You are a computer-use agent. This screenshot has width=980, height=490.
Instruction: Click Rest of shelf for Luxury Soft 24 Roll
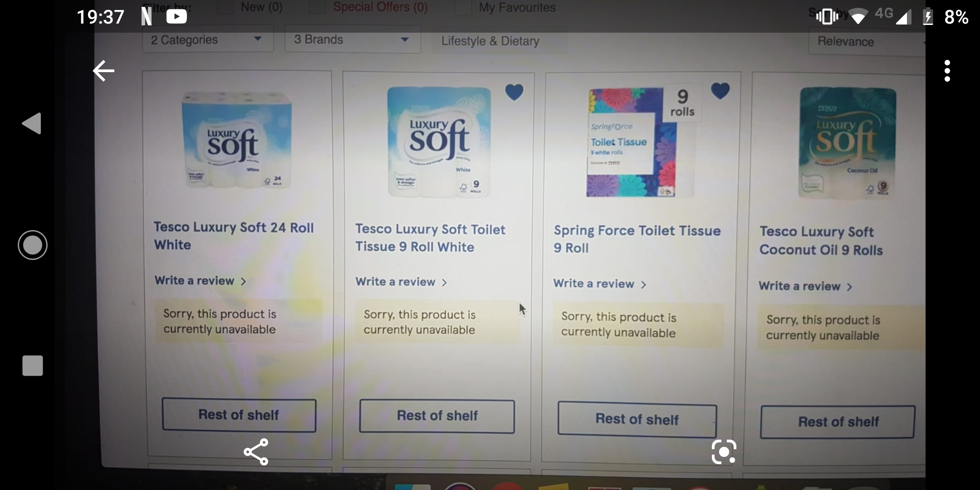tap(239, 415)
